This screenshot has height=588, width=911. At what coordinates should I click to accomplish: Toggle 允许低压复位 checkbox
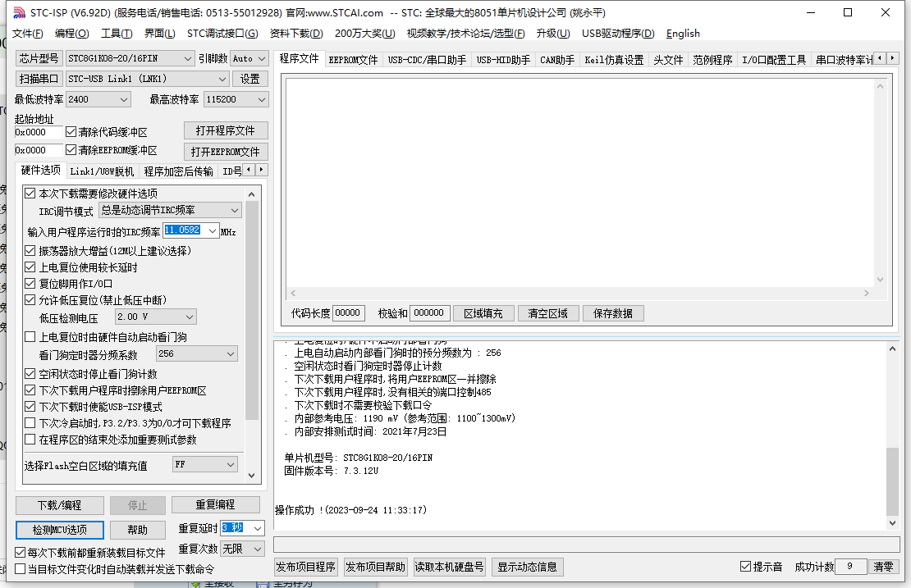(x=30, y=300)
